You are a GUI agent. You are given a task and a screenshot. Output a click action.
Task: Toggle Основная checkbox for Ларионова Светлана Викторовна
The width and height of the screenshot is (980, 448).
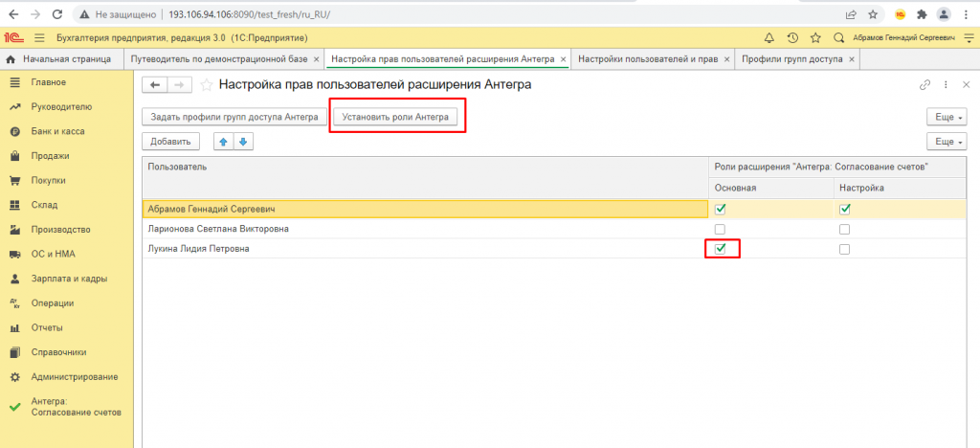click(720, 229)
